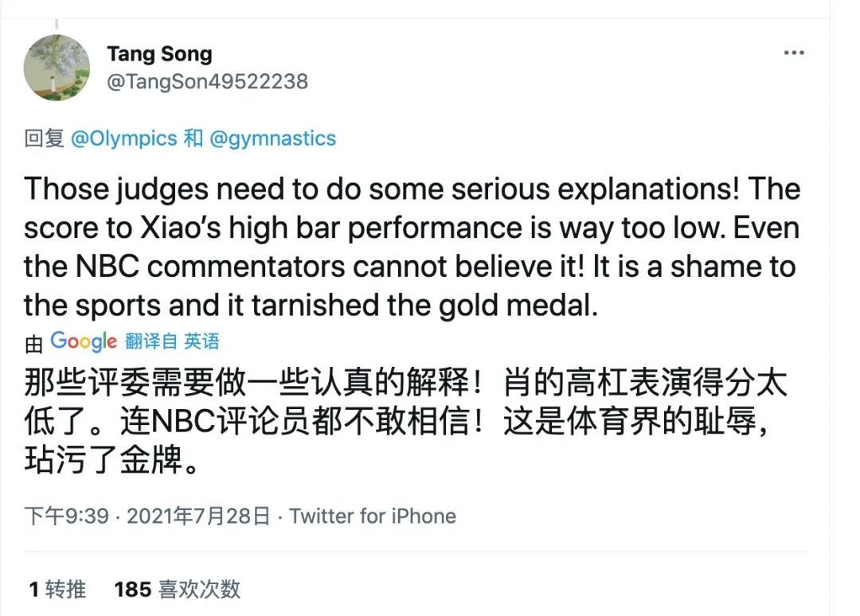Select the English tweet text body
The image size is (860, 616).
(x=410, y=247)
